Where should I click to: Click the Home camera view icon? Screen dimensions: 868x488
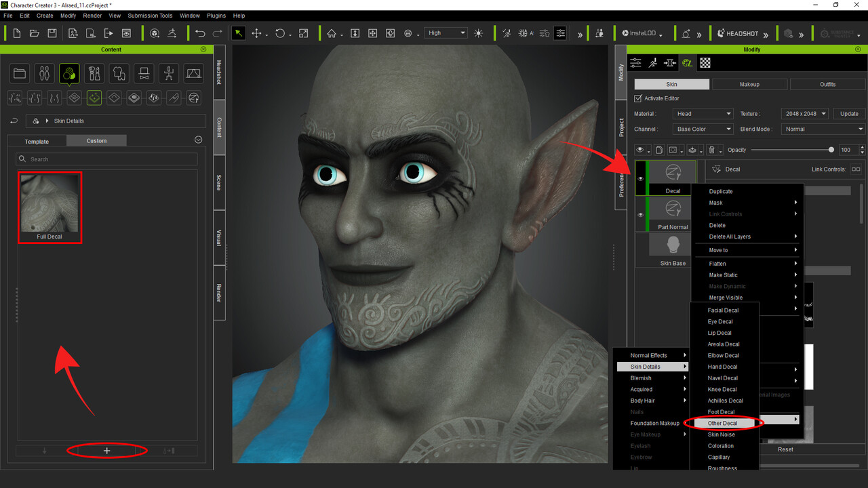click(332, 33)
